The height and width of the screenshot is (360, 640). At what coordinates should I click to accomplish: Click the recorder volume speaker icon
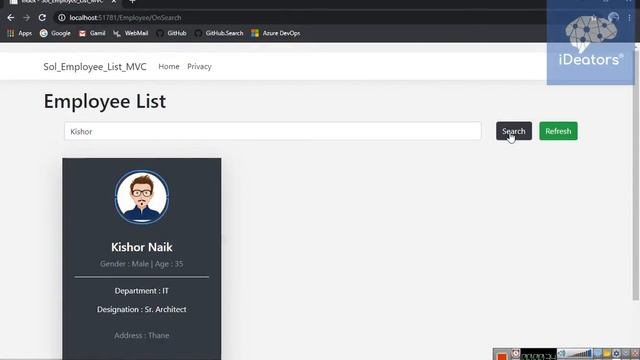[x=562, y=353]
